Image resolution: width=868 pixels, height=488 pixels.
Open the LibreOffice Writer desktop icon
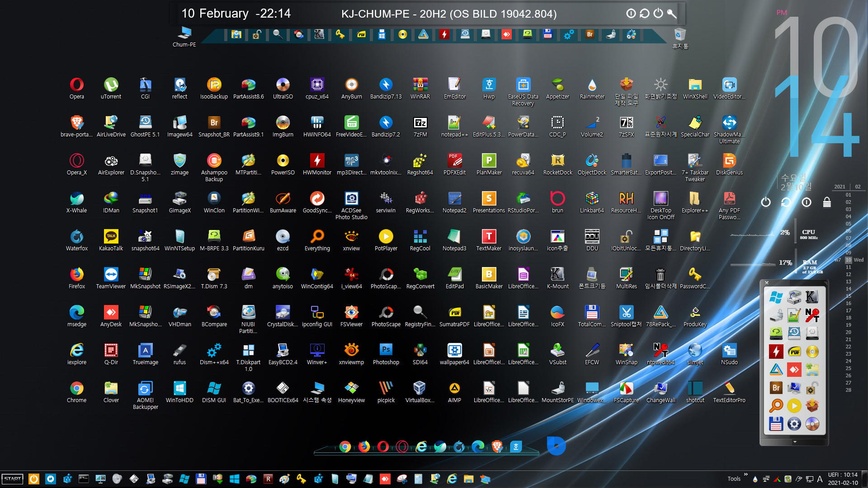(x=523, y=316)
